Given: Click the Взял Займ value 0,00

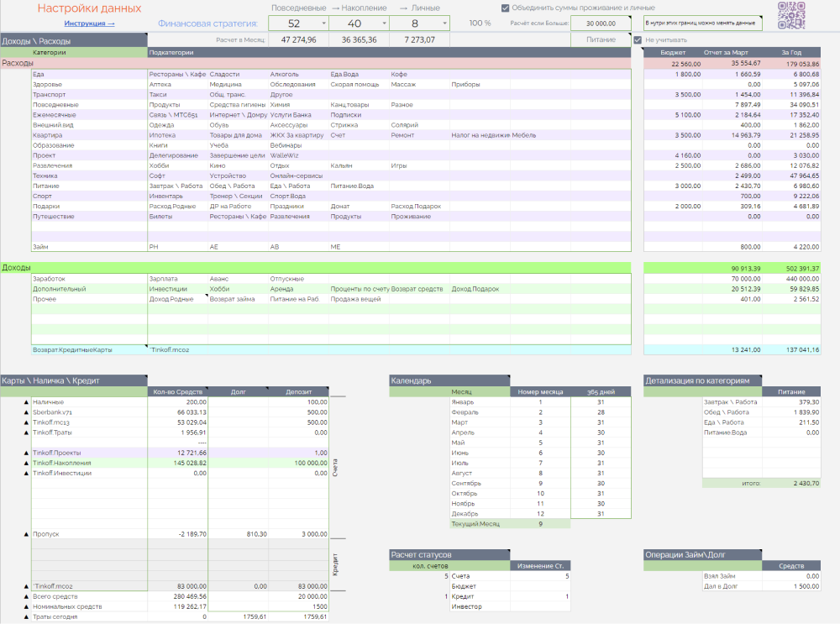Looking at the screenshot, I should (x=791, y=576).
